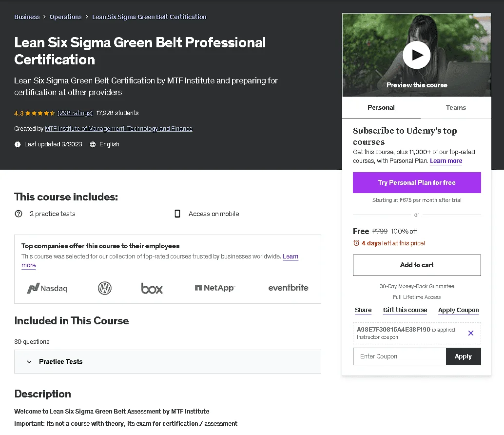The height and width of the screenshot is (435, 504).
Task: Switch to the Teams tab
Action: coord(456,107)
